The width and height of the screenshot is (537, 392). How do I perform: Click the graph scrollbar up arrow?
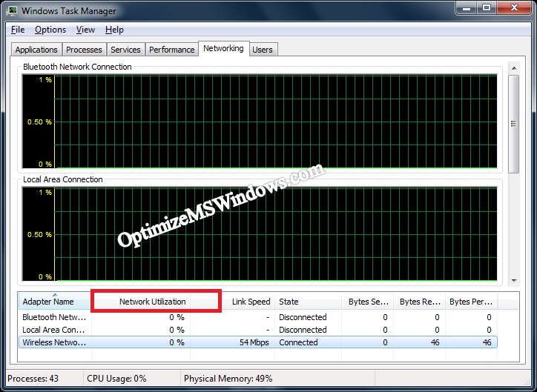(x=514, y=68)
